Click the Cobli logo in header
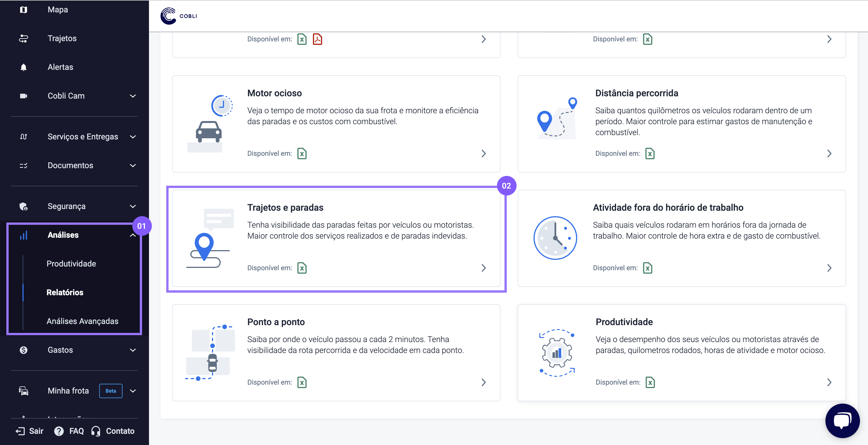The height and width of the screenshot is (445, 868). (179, 16)
